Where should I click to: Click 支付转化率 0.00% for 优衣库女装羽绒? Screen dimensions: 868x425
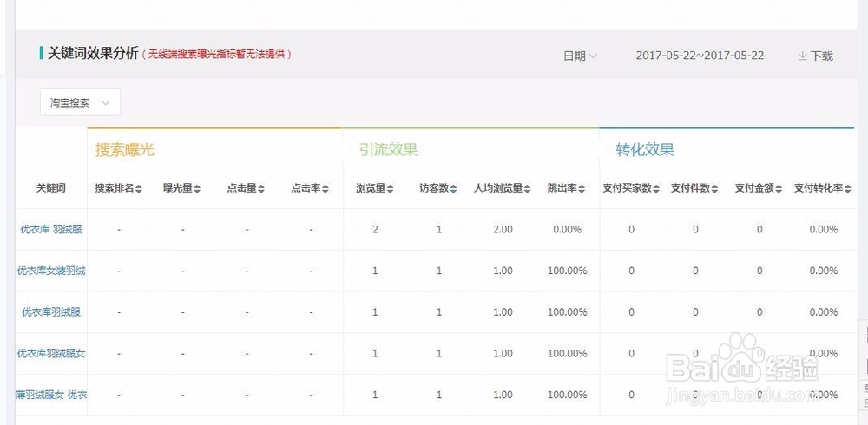823,271
